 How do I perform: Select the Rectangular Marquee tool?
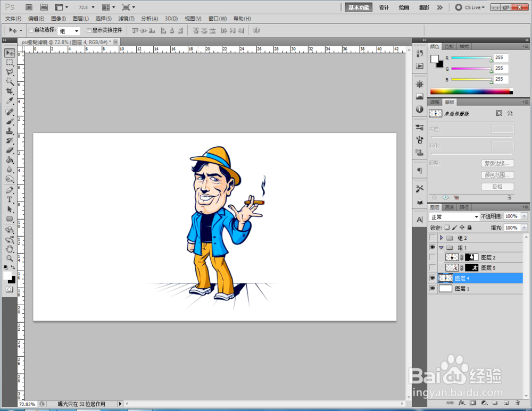[10, 62]
